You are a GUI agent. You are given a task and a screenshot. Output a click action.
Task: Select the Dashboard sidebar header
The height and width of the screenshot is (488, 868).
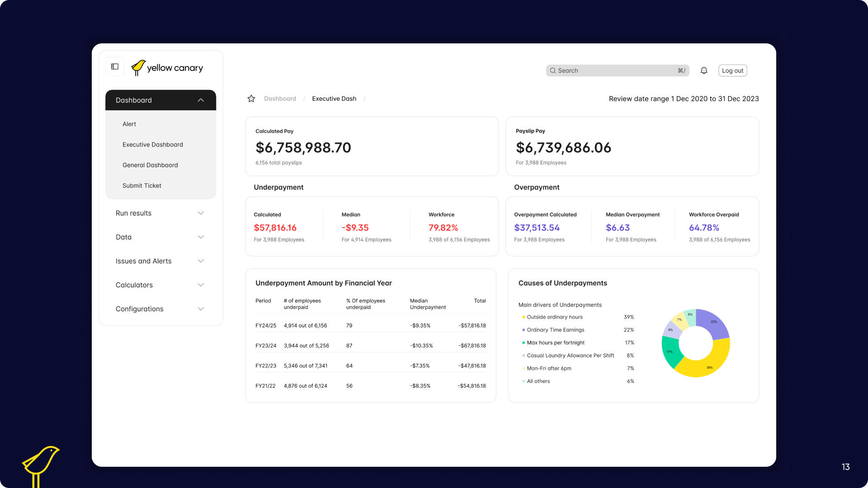pyautogui.click(x=160, y=100)
